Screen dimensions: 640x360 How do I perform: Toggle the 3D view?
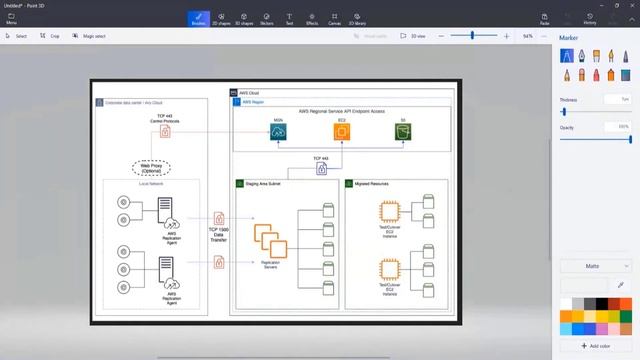(413, 36)
